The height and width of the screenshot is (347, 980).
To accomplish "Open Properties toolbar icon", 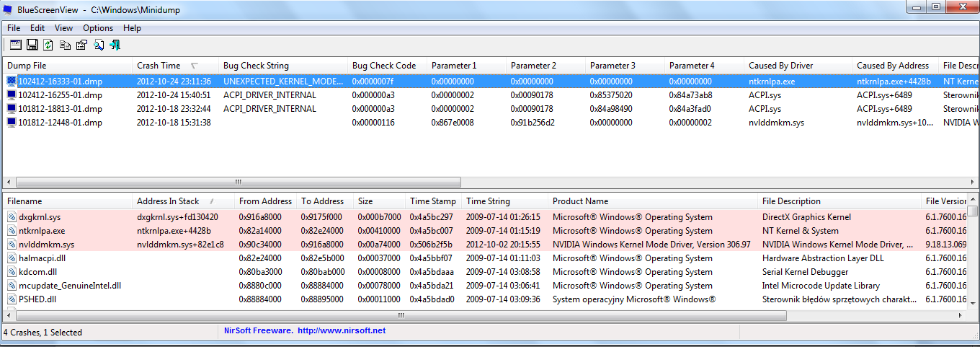I will (81, 45).
